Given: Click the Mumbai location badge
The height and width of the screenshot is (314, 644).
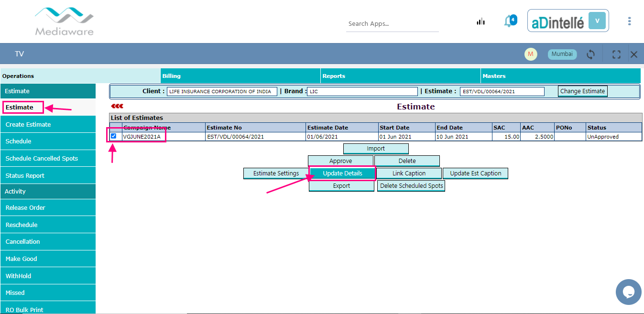Looking at the screenshot, I should [562, 54].
